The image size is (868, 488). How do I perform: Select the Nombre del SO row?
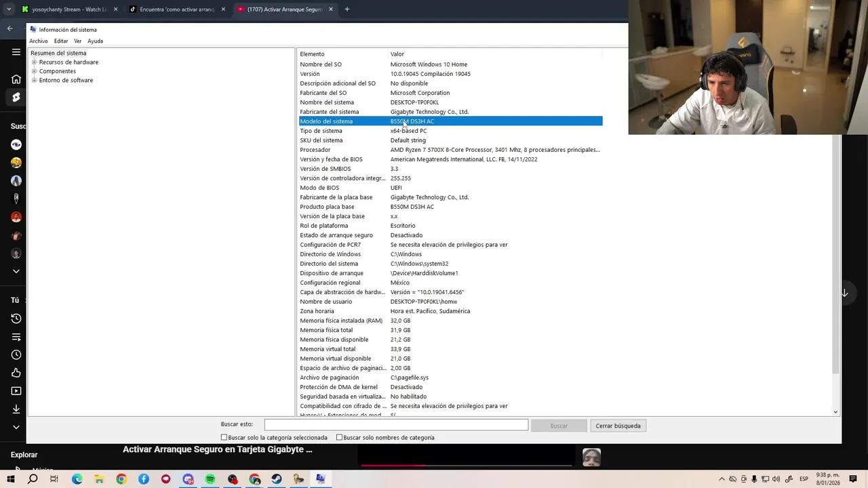point(451,64)
